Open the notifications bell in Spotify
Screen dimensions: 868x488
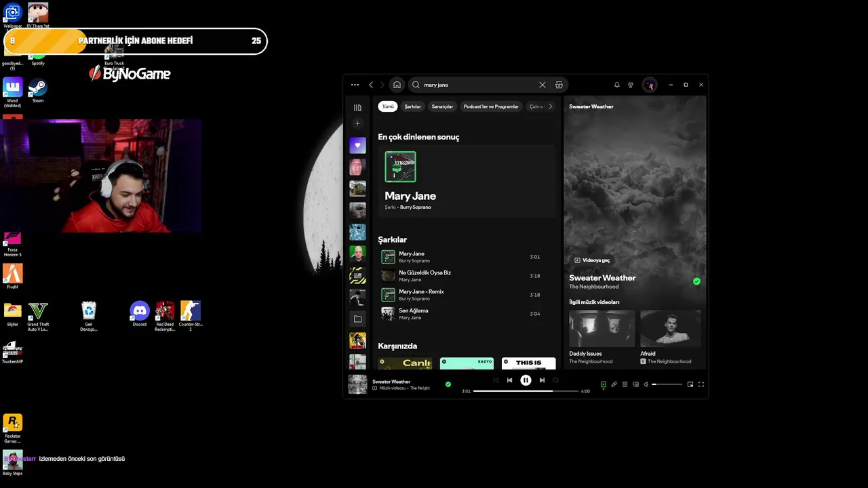click(617, 85)
